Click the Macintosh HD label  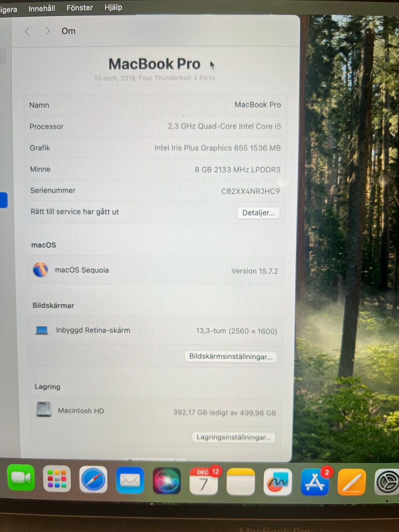(x=81, y=411)
